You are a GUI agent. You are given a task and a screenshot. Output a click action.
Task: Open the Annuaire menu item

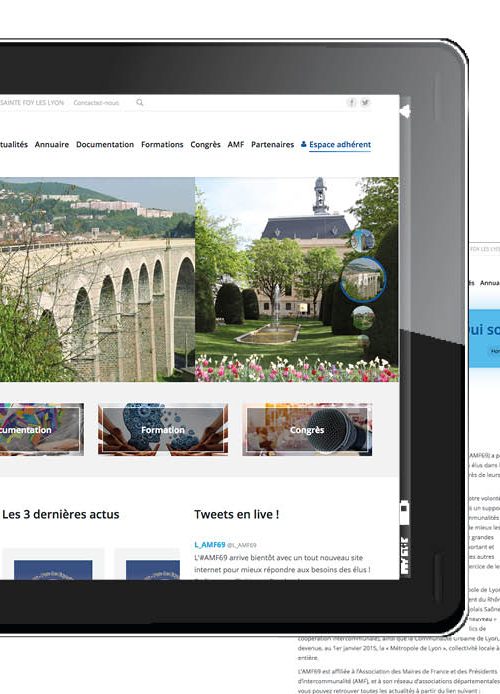[52, 144]
